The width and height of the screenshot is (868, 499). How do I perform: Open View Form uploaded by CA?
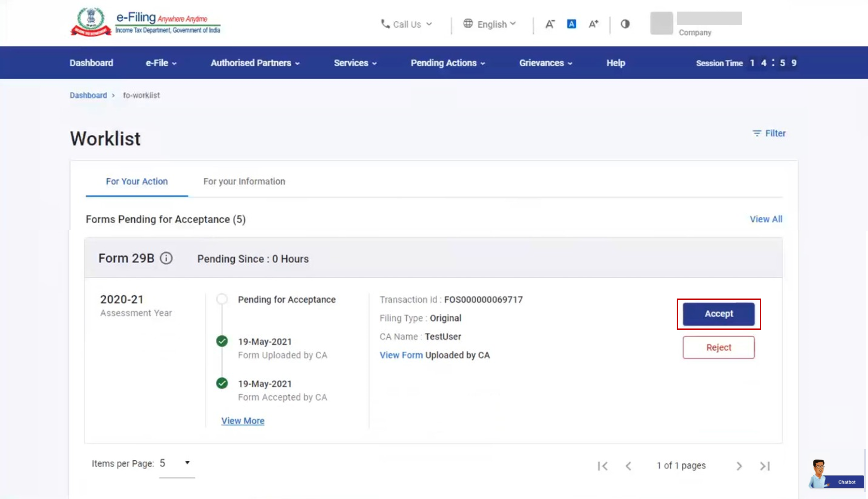pyautogui.click(x=401, y=355)
